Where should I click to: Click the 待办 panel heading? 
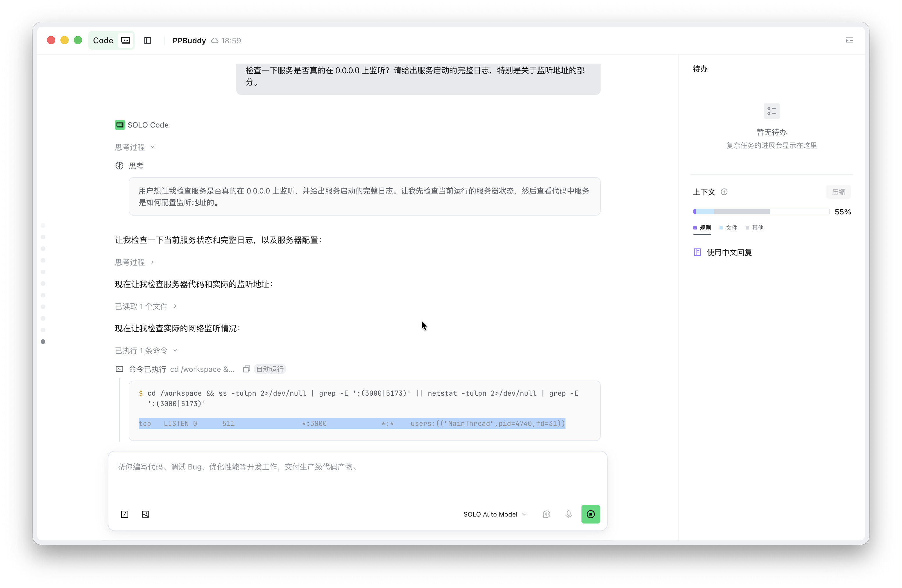click(700, 69)
